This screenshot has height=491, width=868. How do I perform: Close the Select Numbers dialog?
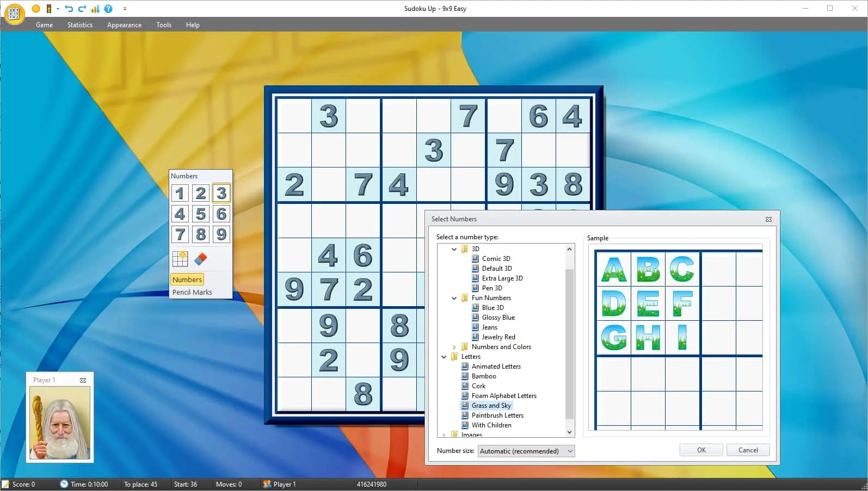click(x=768, y=219)
